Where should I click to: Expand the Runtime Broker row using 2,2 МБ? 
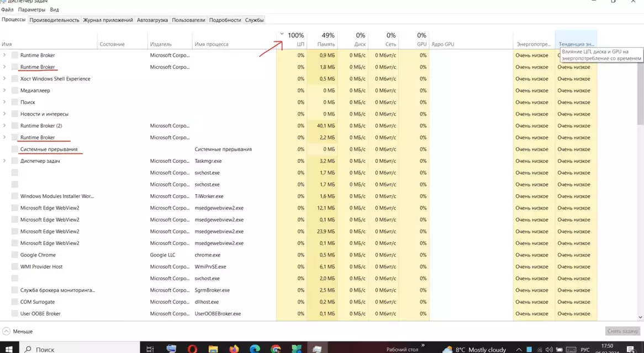click(4, 137)
